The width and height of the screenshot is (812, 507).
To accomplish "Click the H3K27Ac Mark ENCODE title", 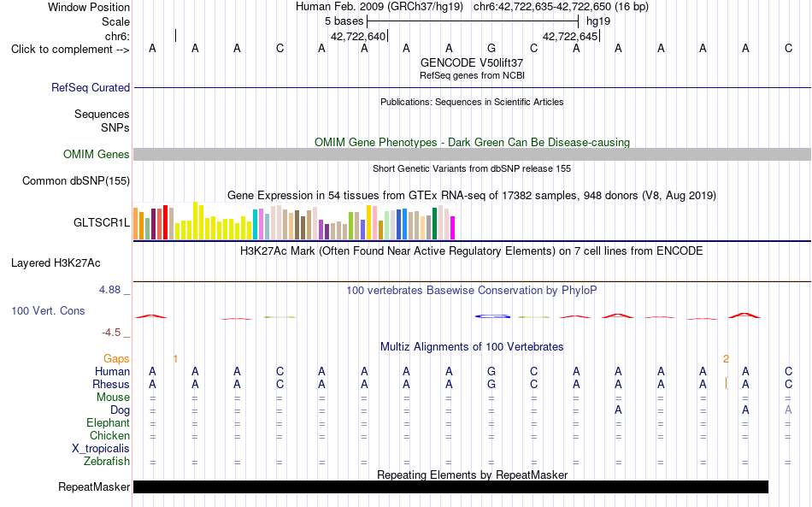I will tap(472, 251).
